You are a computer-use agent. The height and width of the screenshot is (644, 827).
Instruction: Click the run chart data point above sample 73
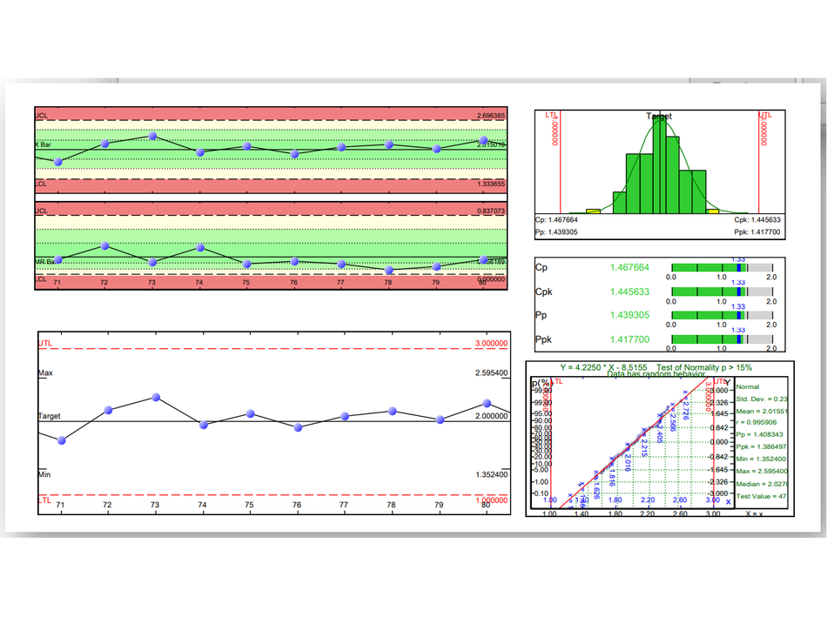pos(156,397)
